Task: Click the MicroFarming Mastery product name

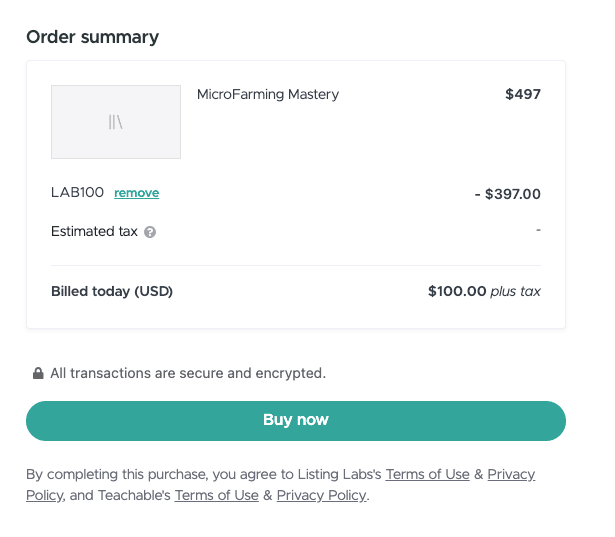Action: pyautogui.click(x=268, y=95)
